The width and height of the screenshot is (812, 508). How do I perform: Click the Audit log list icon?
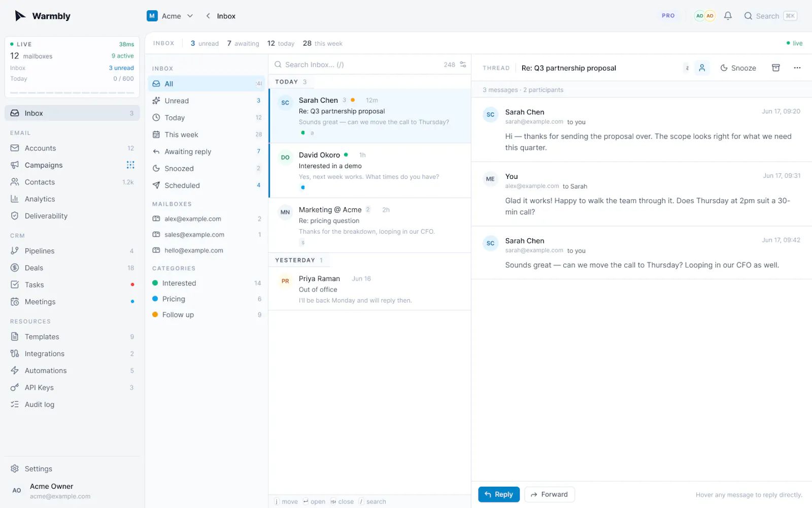pyautogui.click(x=15, y=404)
